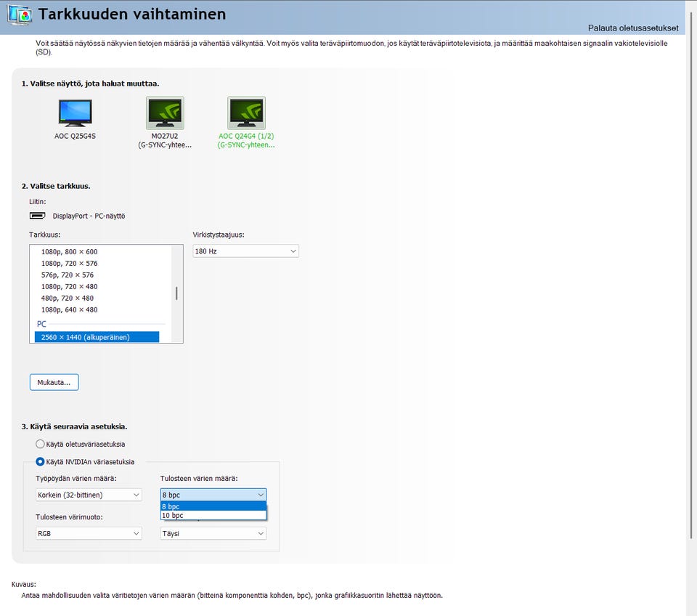The height and width of the screenshot is (616, 697).
Task: Select resolution 576p, 720 × 576
Action: tap(68, 275)
